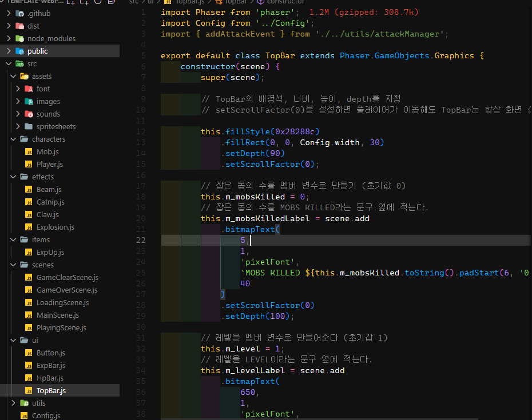Click the class icon in TopBar breadcrumb
Screen dimensions: 532x420
tap(219, 2)
